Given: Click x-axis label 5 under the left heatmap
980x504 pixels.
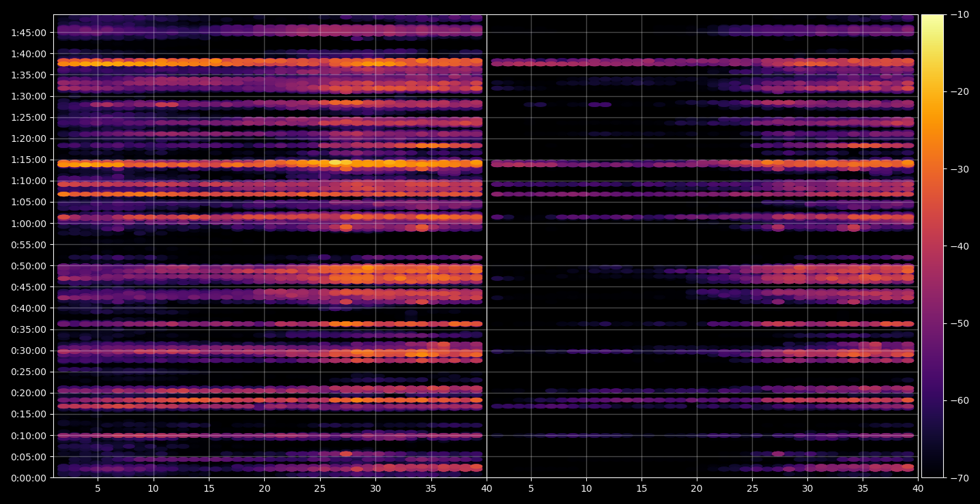Looking at the screenshot, I should click(98, 488).
